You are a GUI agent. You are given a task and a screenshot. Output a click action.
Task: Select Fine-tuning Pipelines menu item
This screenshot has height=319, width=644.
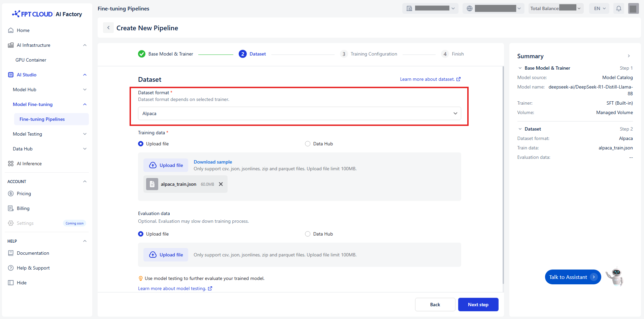click(x=42, y=119)
